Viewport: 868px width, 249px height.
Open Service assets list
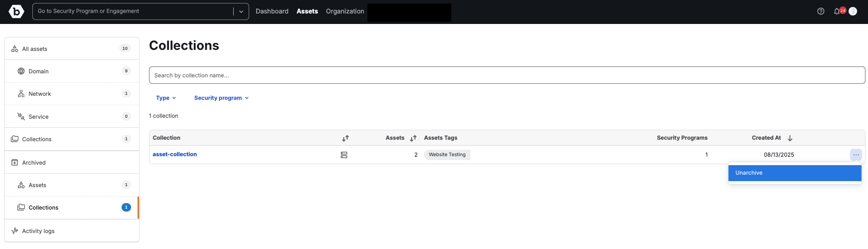[x=72, y=116]
